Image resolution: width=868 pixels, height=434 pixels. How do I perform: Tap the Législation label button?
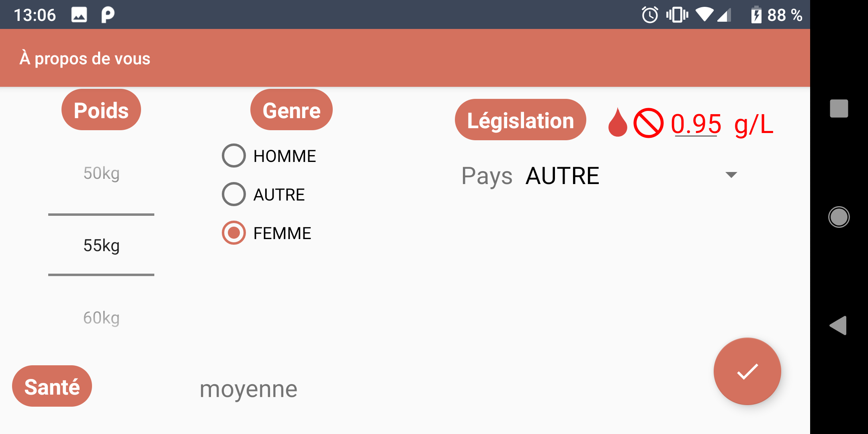pyautogui.click(x=520, y=120)
